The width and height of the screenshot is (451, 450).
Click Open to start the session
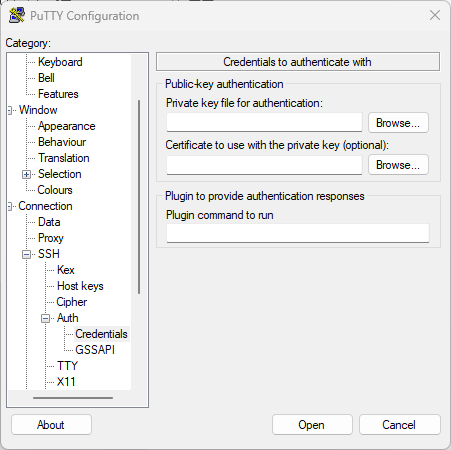pyautogui.click(x=312, y=425)
